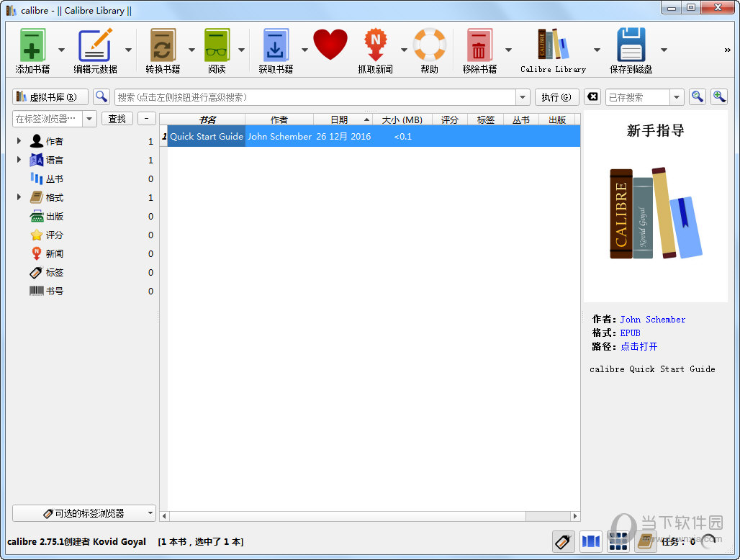Viewport: 740px width, 560px height.
Task: Toggle the cover browser in status bar
Action: (590, 541)
